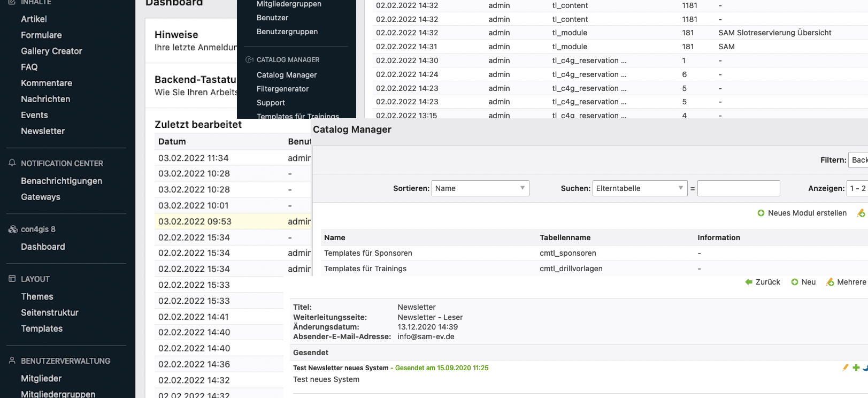Open the Sortieren dropdown showing Name
The image size is (868, 398).
pos(480,188)
